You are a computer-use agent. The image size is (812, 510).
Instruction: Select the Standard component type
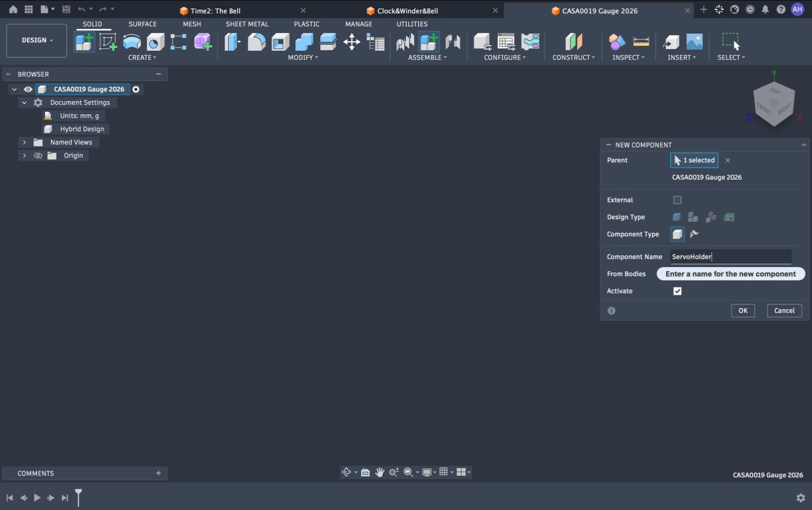(x=677, y=234)
